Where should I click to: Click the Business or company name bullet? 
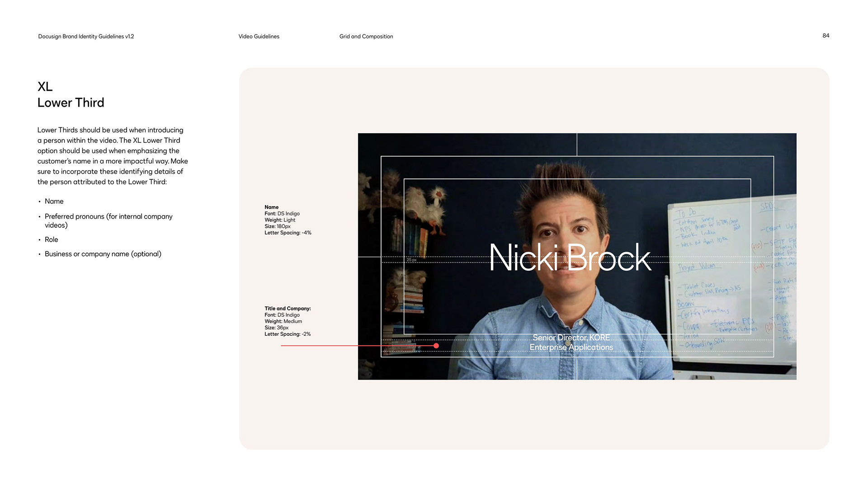click(x=103, y=254)
